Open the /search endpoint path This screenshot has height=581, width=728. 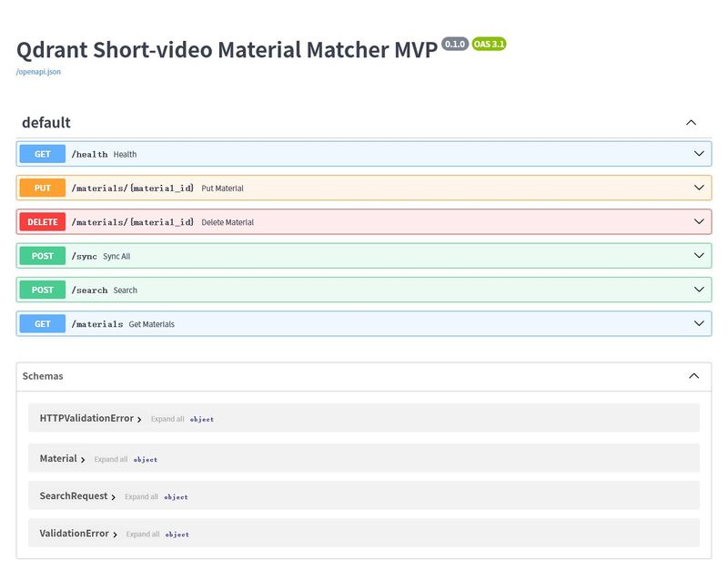(89, 290)
